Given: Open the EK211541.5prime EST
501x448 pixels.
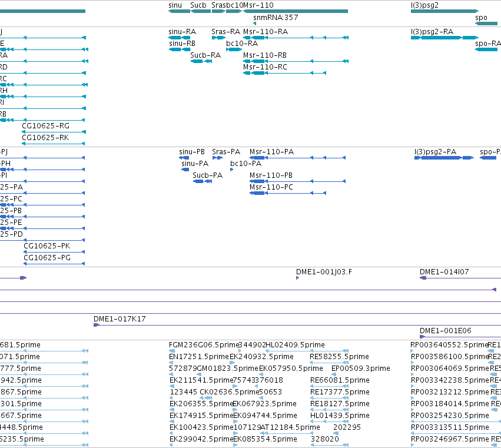Looking at the screenshot, I should pyautogui.click(x=171, y=387).
